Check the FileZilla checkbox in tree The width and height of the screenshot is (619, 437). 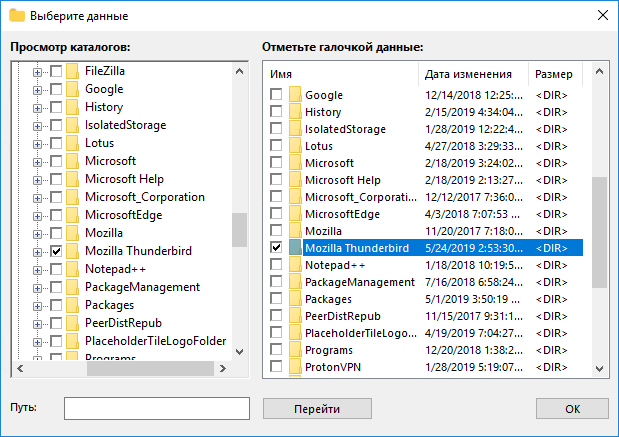pyautogui.click(x=56, y=71)
